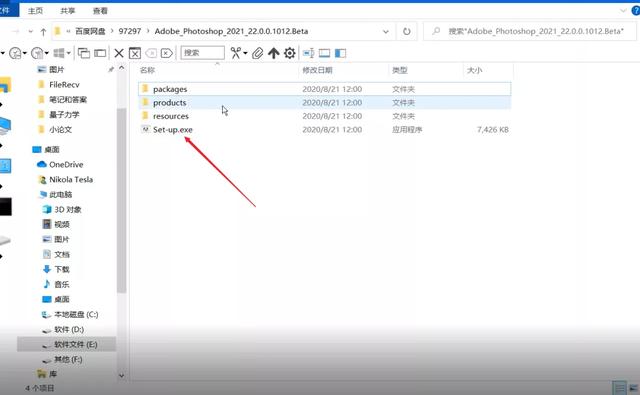Select the resources folder
This screenshot has height=395, width=640.
pyautogui.click(x=171, y=116)
